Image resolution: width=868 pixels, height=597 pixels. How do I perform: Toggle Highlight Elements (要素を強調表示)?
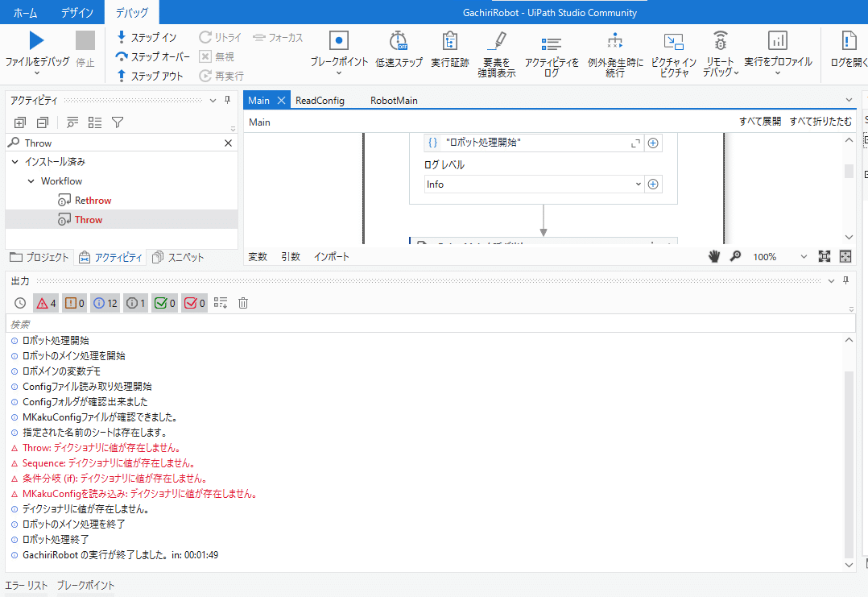pos(497,54)
